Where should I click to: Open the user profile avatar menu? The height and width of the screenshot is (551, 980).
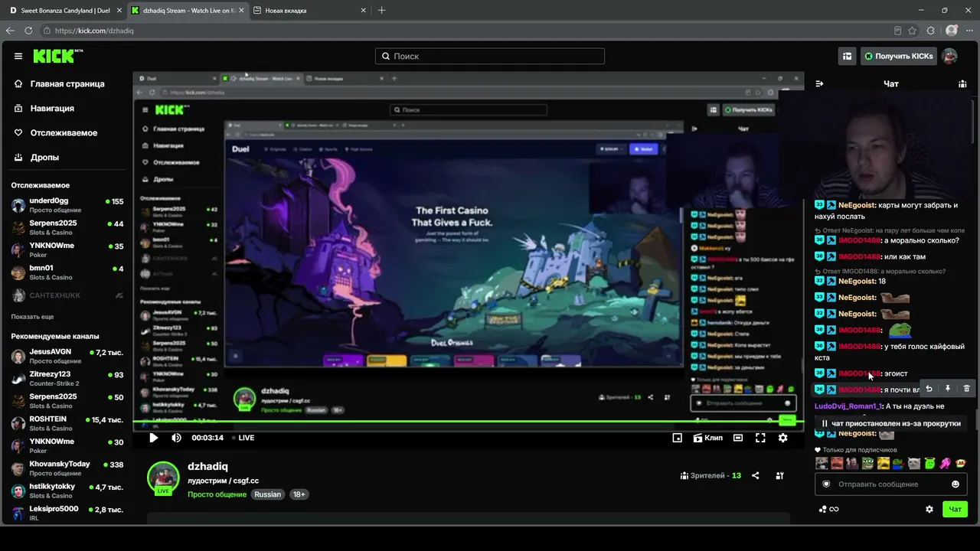tap(949, 56)
